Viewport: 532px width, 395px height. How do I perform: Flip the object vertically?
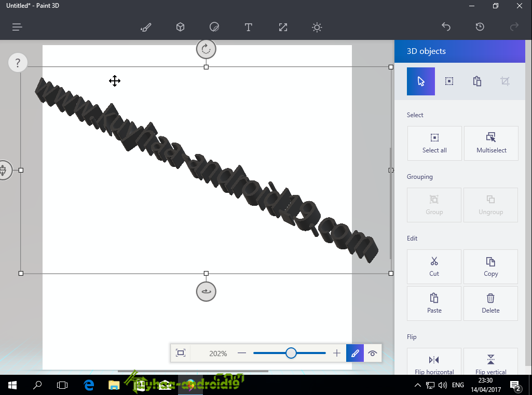(490, 361)
